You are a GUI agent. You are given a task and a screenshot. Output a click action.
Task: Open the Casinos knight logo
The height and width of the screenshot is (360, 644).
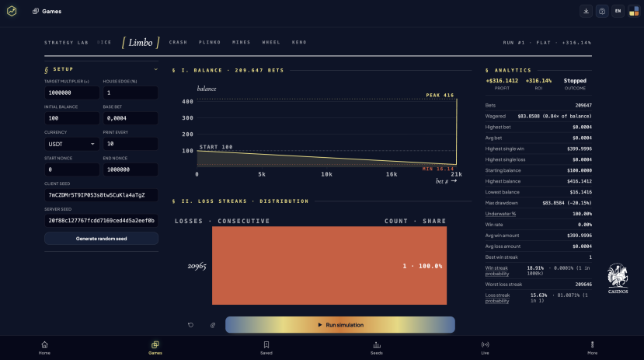pos(618,278)
